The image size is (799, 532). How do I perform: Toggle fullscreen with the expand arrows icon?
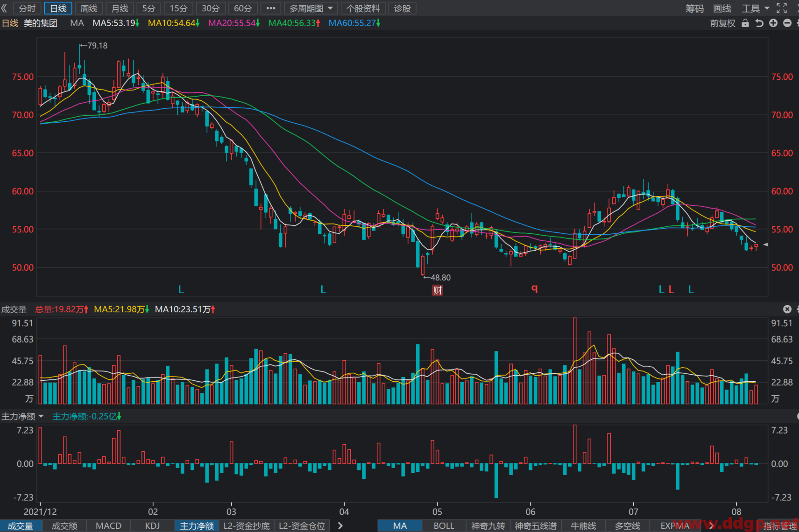[782, 8]
